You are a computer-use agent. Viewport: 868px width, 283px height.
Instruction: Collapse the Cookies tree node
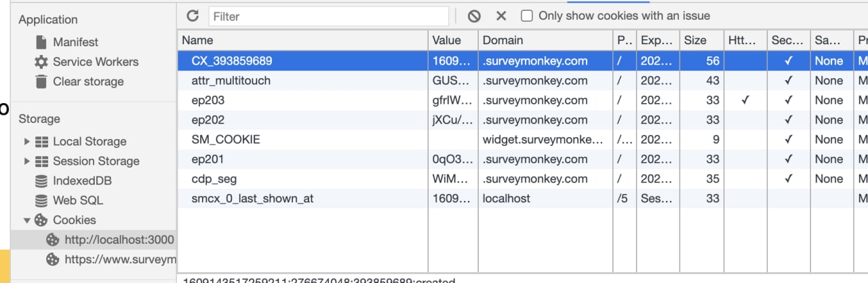[27, 220]
